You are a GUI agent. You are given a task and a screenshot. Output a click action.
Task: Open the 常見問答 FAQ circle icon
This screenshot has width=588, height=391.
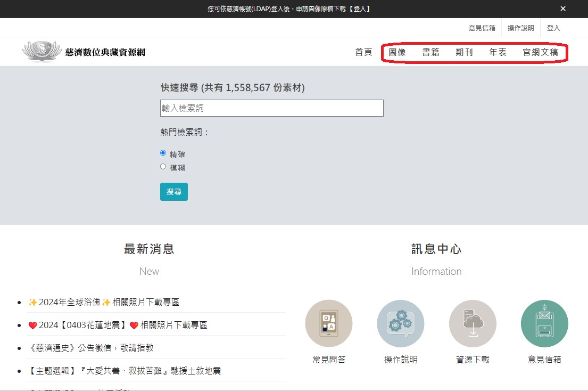[x=329, y=323]
